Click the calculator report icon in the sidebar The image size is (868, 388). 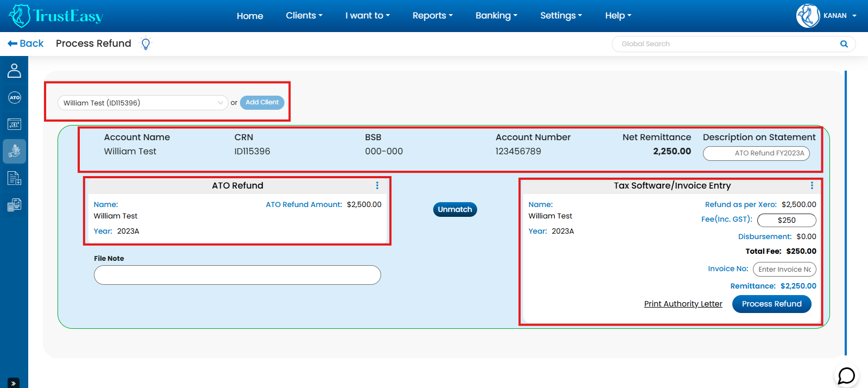pyautogui.click(x=14, y=205)
